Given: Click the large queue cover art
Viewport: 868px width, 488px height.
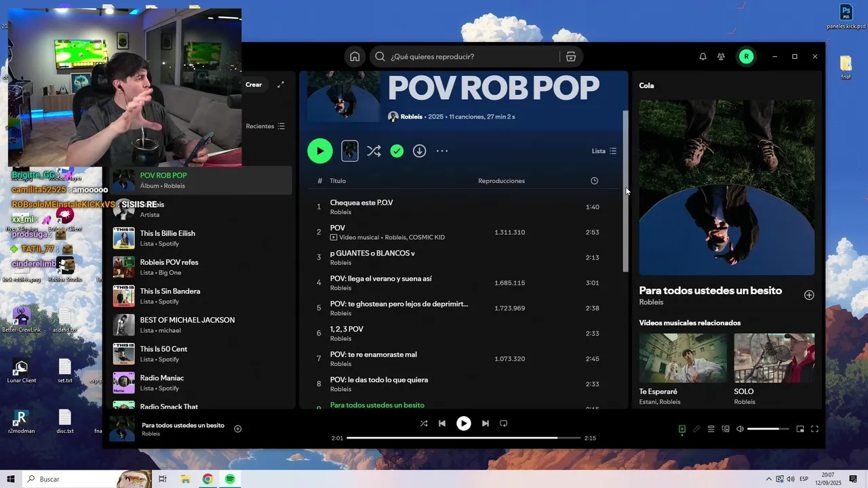Looking at the screenshot, I should pos(727,188).
